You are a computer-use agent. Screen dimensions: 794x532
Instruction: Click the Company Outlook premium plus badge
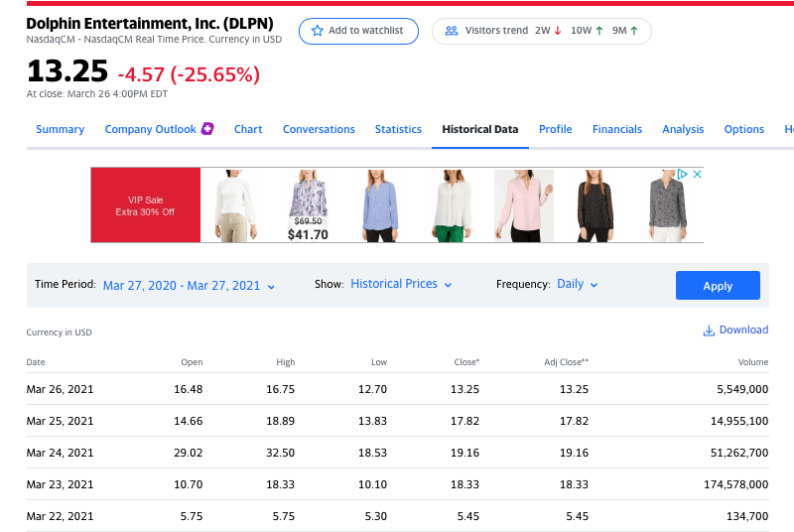(x=207, y=129)
